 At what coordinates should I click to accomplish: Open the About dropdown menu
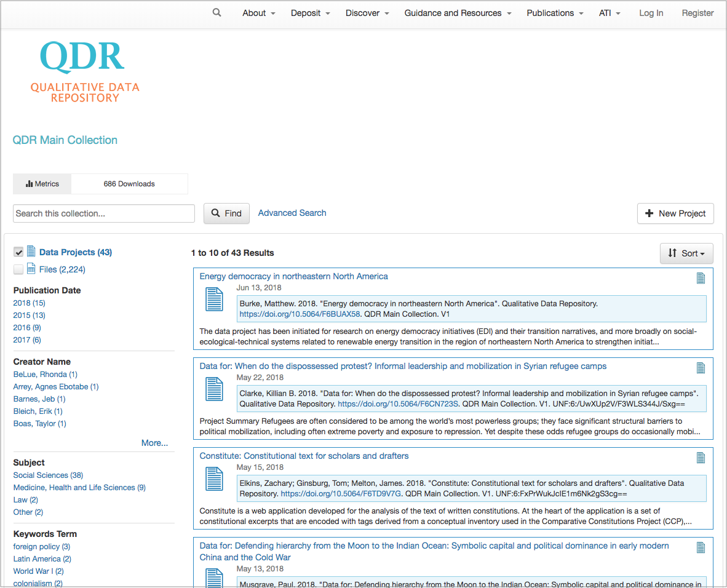tap(259, 13)
